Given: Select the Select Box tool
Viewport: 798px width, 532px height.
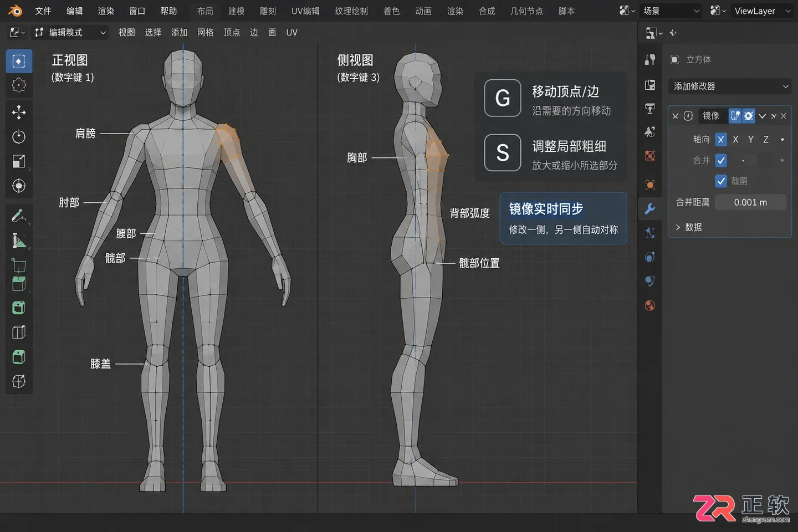Looking at the screenshot, I should 19,61.
